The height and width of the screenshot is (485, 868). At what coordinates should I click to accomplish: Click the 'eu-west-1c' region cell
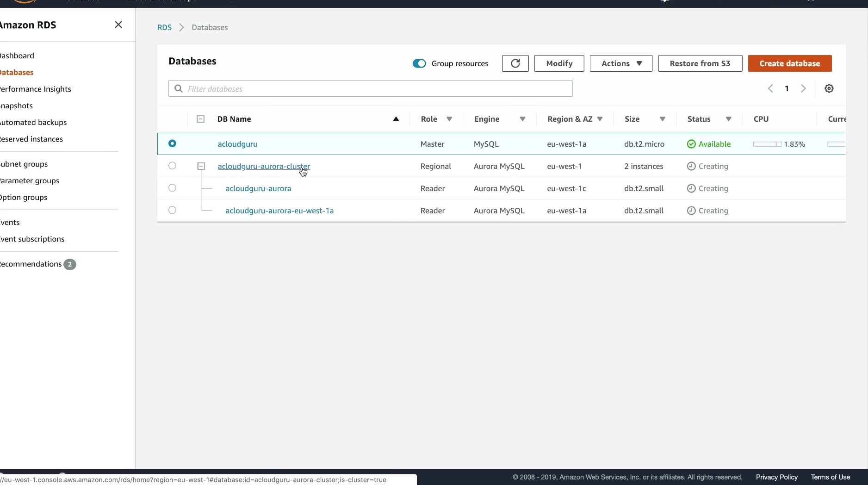[x=566, y=188]
